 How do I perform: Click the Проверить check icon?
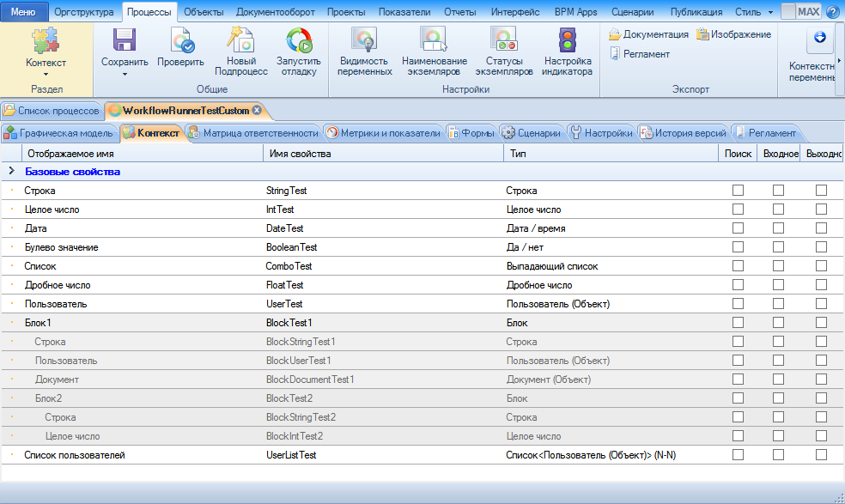tap(181, 41)
